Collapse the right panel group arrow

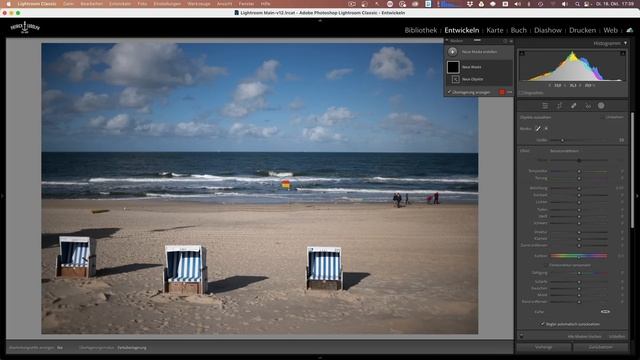(638, 196)
